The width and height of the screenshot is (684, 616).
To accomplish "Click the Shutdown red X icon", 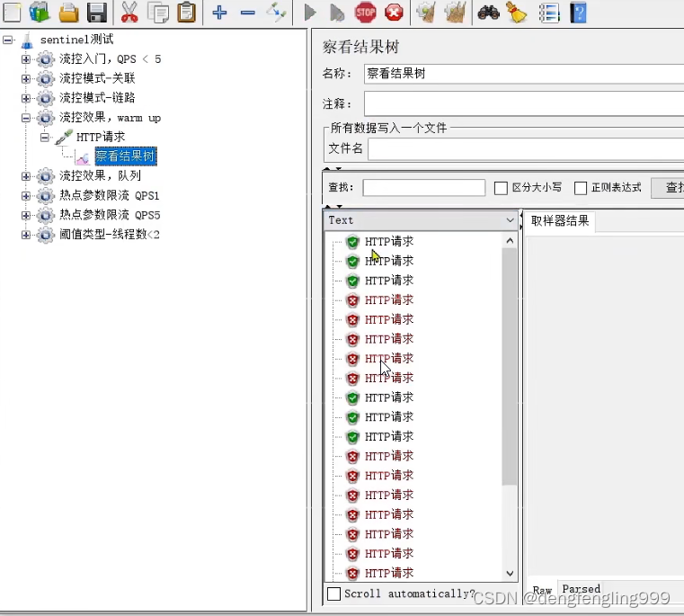I will tap(394, 13).
